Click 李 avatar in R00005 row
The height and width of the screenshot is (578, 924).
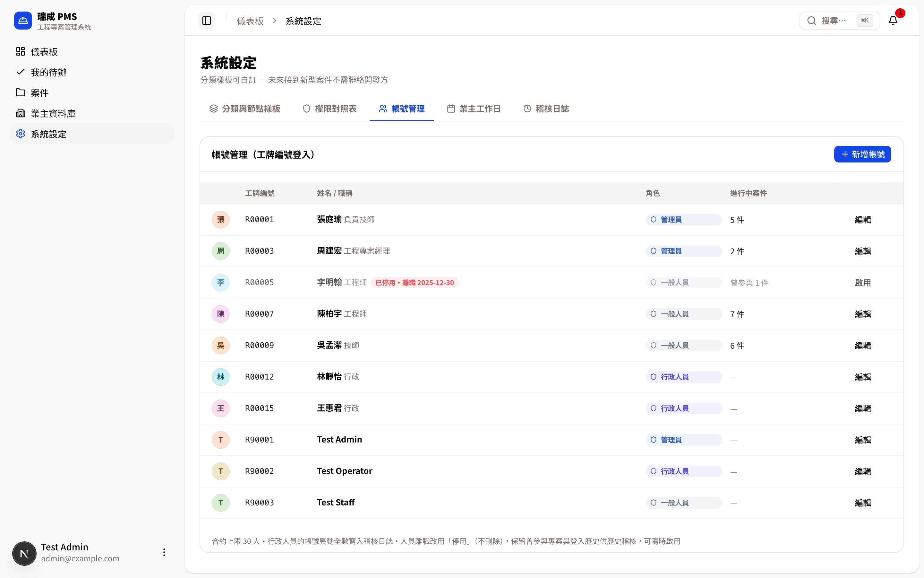point(221,283)
